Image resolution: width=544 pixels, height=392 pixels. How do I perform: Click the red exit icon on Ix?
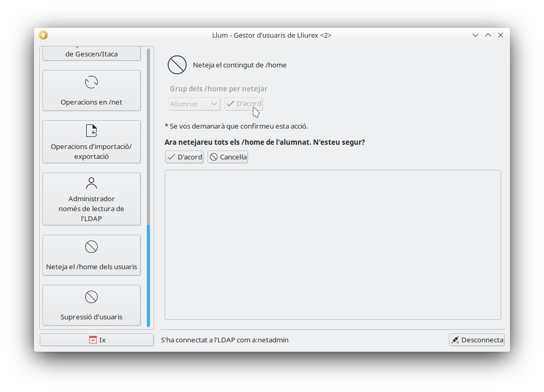(x=92, y=340)
